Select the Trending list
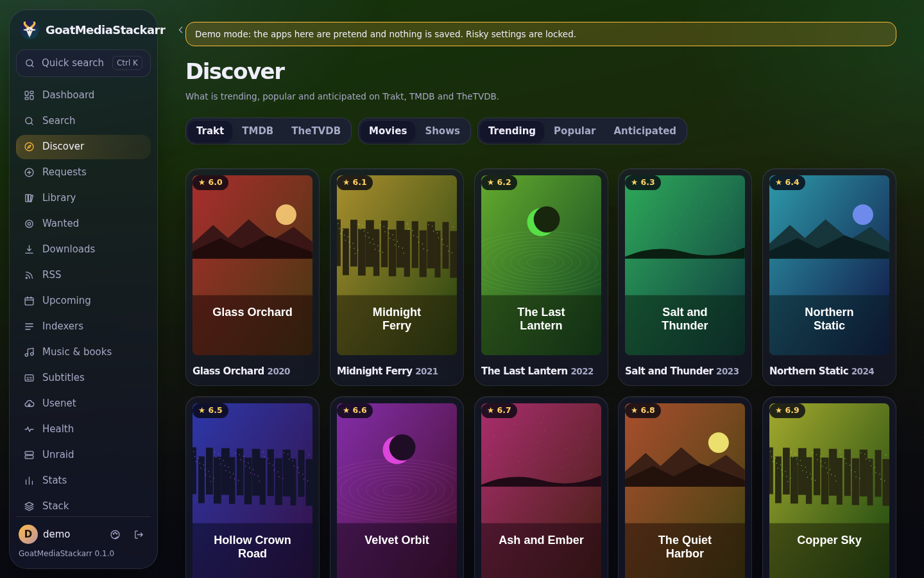 [511, 131]
